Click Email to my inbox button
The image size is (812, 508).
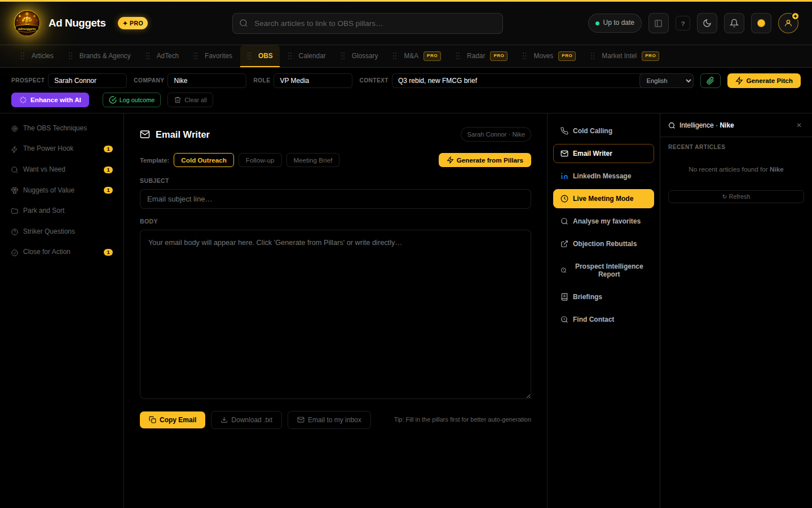[x=329, y=420]
